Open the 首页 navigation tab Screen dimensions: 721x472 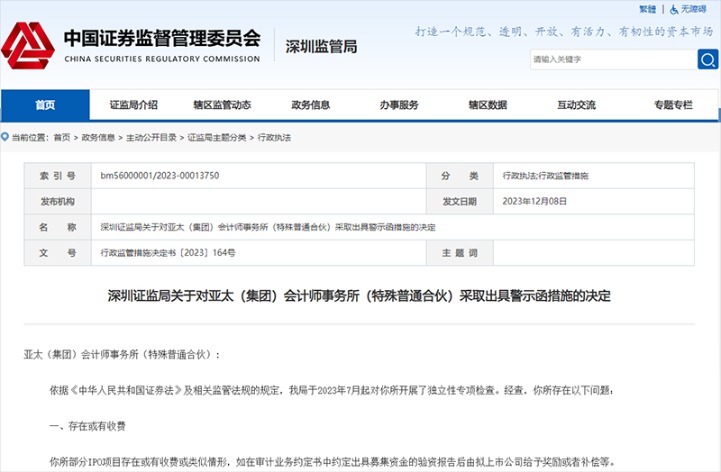tap(45, 105)
